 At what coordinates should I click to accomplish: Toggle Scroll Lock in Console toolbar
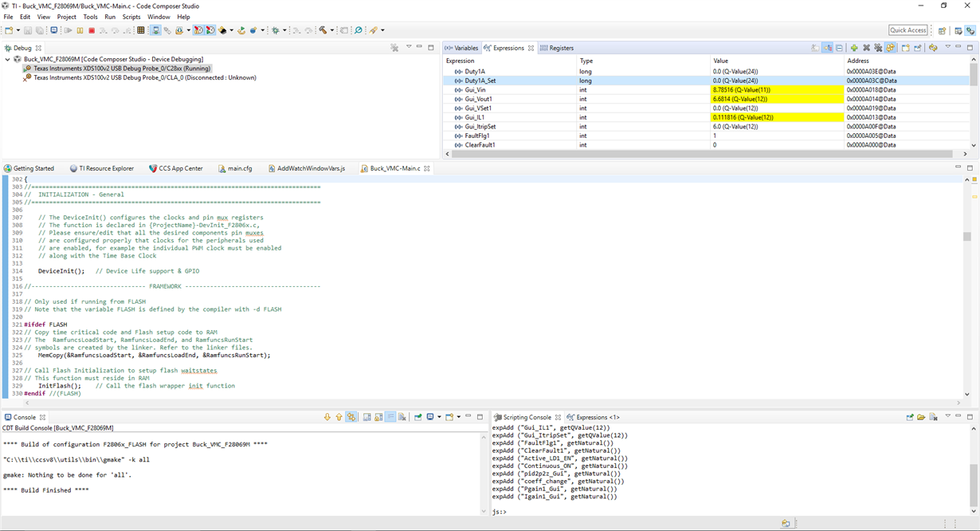tap(378, 417)
